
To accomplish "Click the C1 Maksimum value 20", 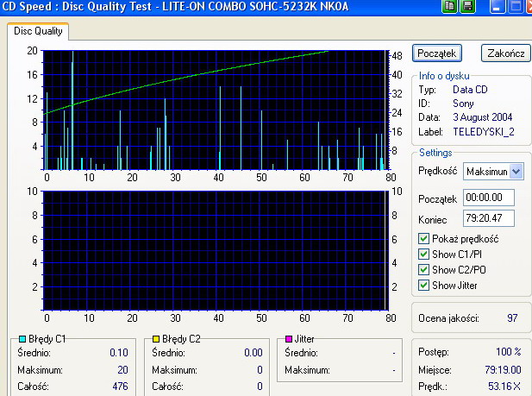I will (x=122, y=369).
